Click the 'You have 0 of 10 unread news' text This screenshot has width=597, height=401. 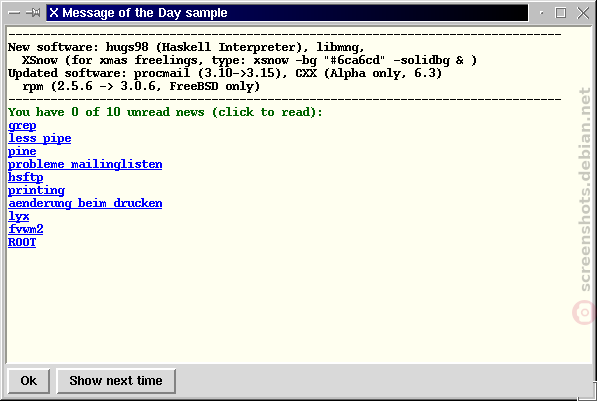165,112
